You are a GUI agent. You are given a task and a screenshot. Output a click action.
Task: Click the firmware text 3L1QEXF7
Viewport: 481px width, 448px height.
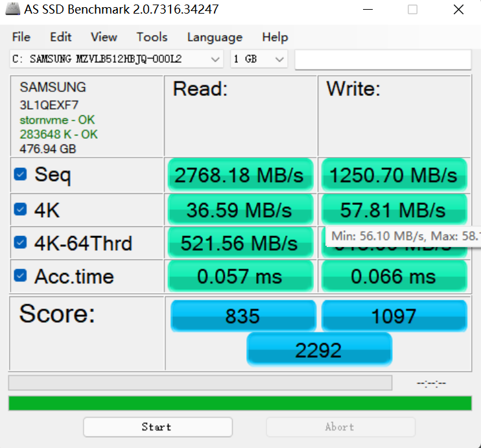click(49, 105)
